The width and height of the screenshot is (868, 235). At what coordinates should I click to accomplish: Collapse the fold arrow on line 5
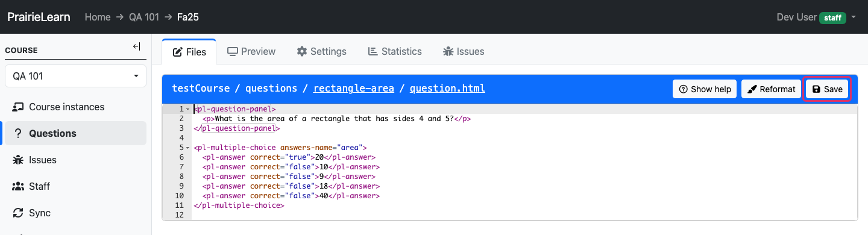click(188, 148)
